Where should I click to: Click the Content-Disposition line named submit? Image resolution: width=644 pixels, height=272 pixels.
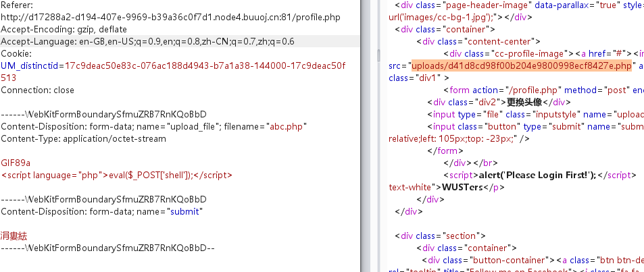(x=102, y=212)
